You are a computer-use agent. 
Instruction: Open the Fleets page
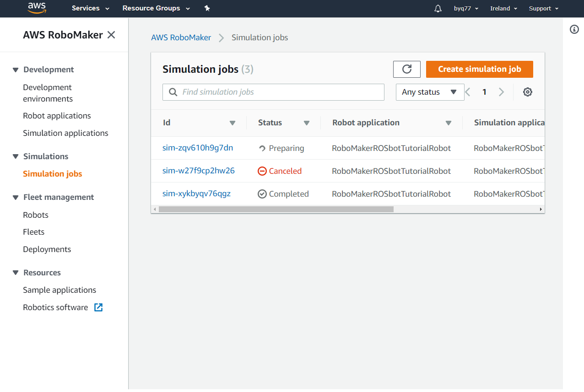pyautogui.click(x=34, y=232)
